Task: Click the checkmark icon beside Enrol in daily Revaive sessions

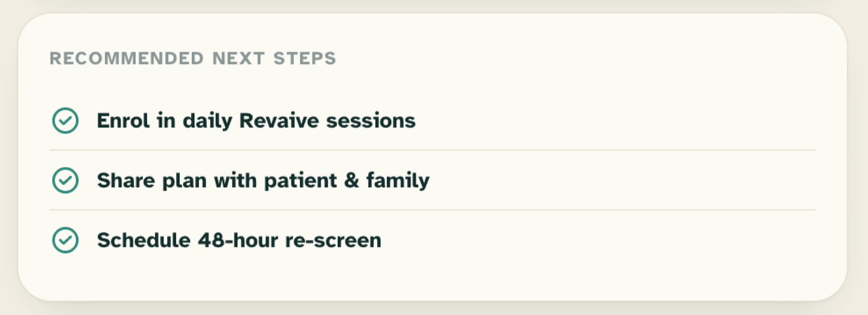Action: pos(65,120)
